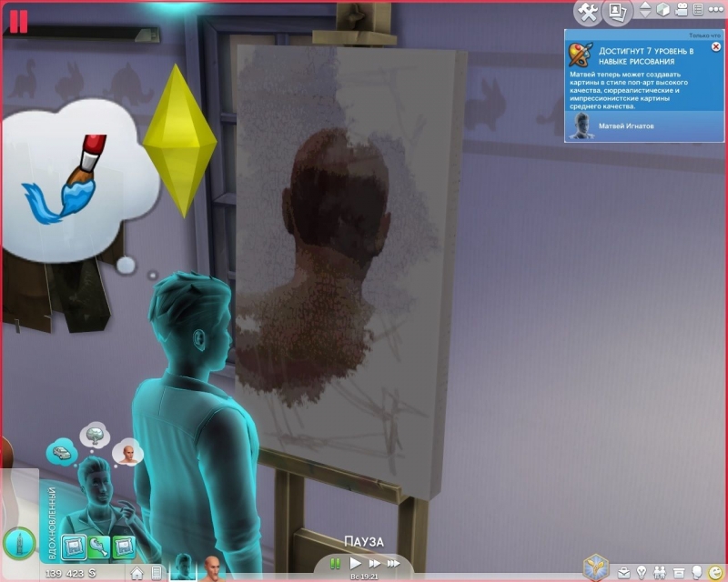Open the Skills panel lightbulb icon
This screenshot has height=582, width=728.
[642, 572]
